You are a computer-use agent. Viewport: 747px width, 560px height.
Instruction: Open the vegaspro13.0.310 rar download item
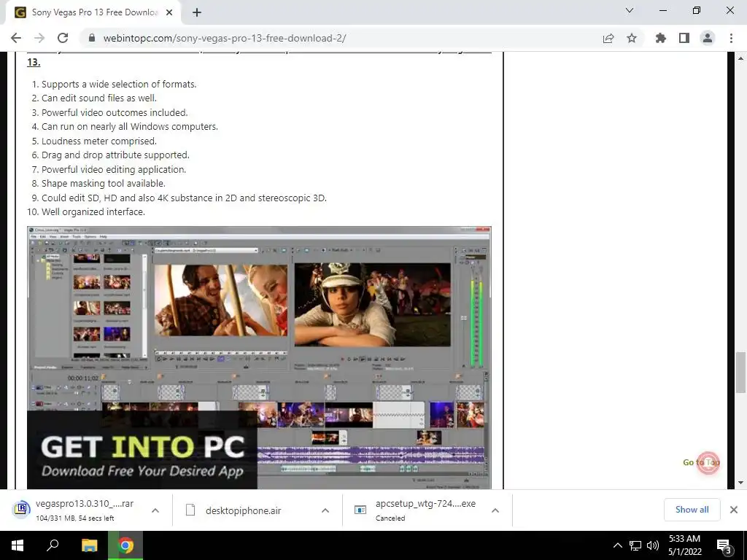pyautogui.click(x=75, y=510)
